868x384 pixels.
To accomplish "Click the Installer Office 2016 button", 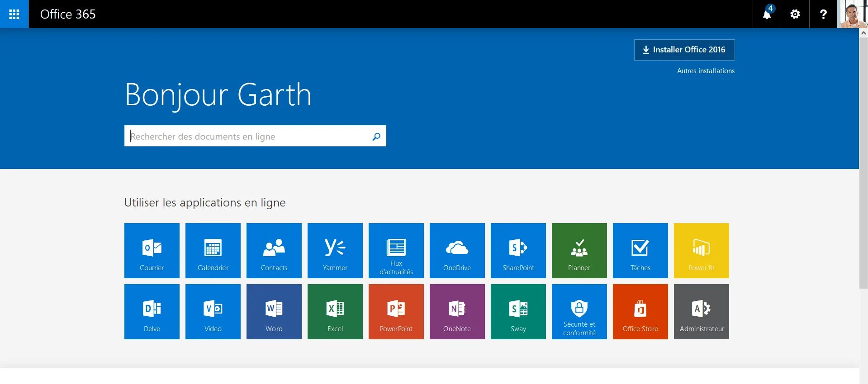I will click(684, 50).
